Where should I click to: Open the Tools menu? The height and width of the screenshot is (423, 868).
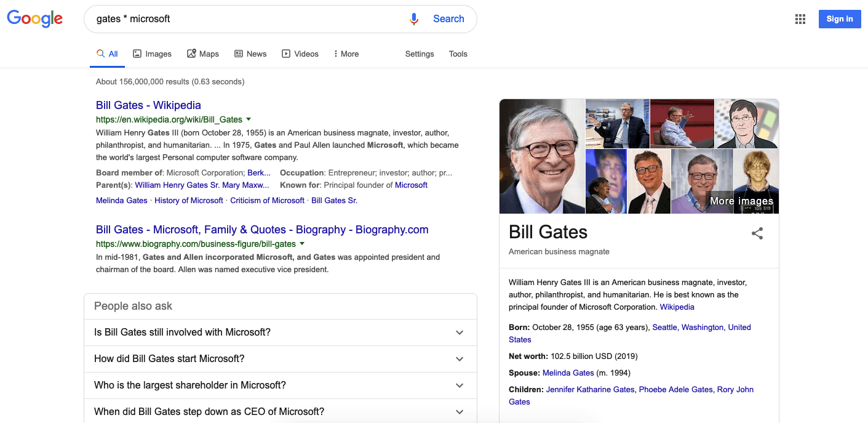458,54
